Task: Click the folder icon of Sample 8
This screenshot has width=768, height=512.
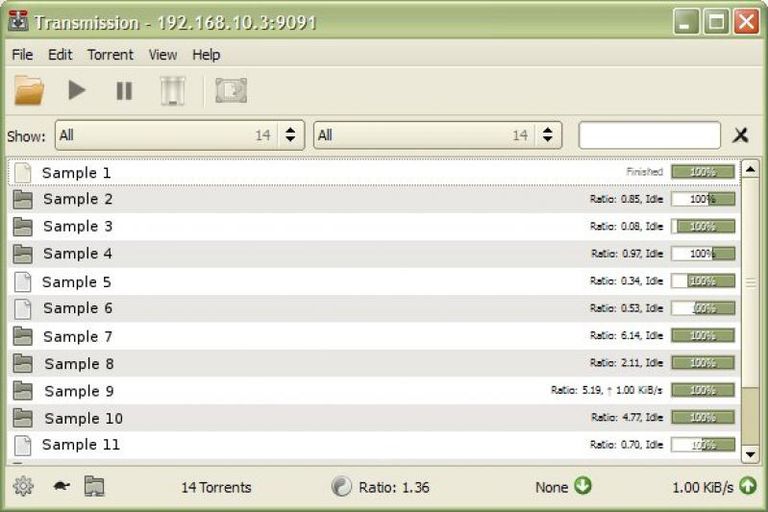Action: tap(23, 364)
